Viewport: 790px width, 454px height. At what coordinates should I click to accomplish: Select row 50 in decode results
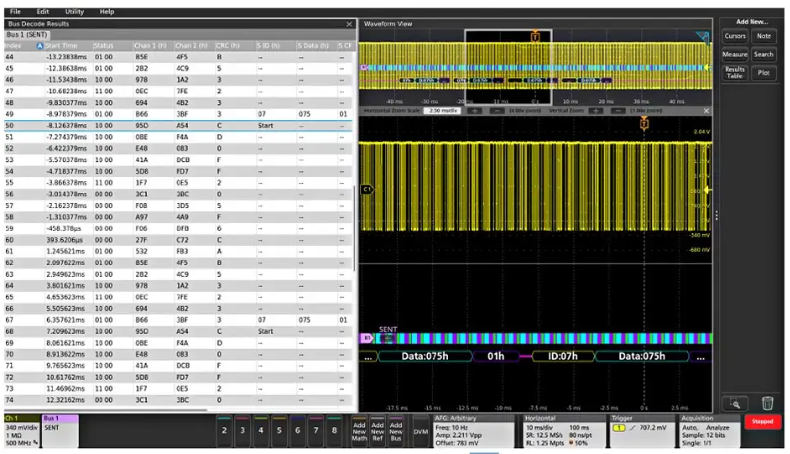click(178, 125)
